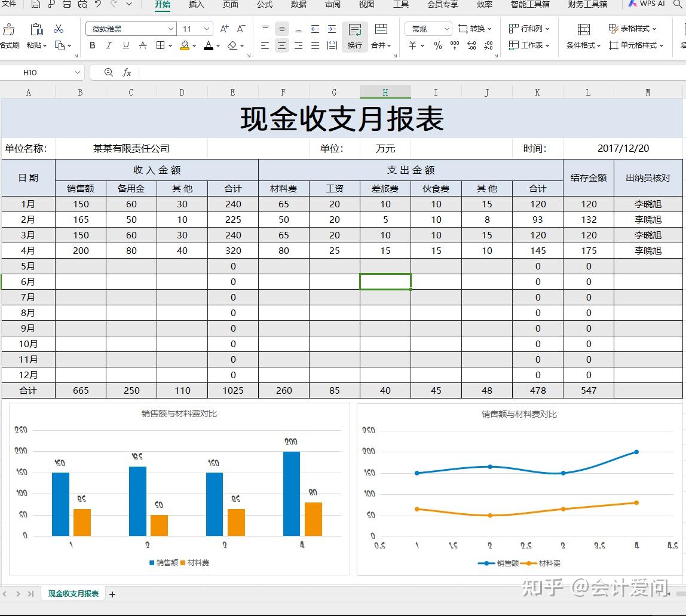The height and width of the screenshot is (616, 686).
Task: Toggle center horizontal alignment
Action: (x=282, y=45)
